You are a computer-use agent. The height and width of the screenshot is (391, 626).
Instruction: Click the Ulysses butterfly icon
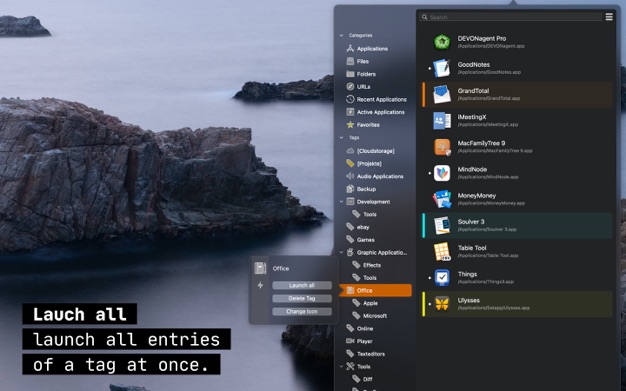pos(442,304)
